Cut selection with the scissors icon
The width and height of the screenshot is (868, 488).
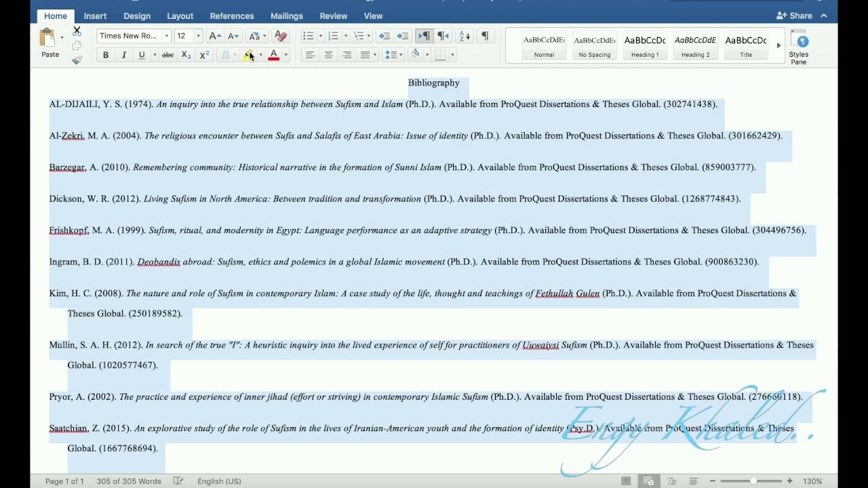(x=77, y=31)
